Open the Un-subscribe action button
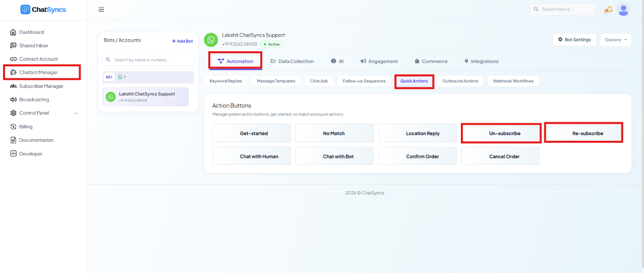This screenshot has width=644, height=273. (501, 133)
